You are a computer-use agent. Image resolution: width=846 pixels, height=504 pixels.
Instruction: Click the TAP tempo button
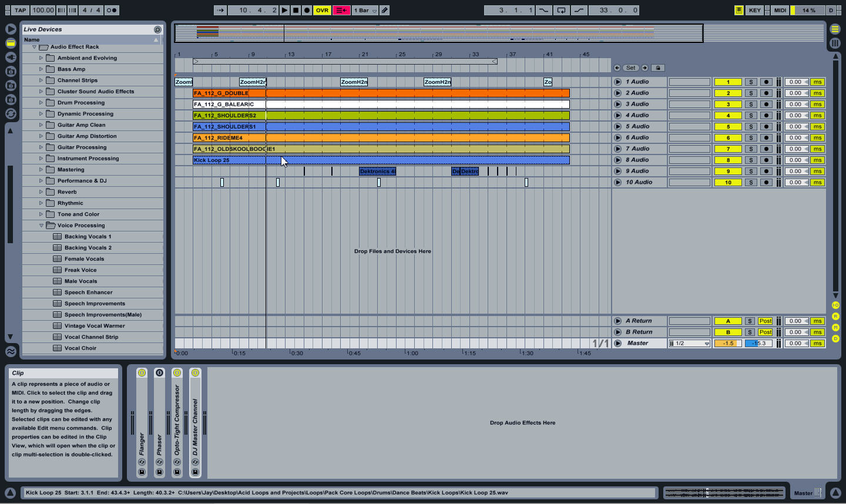click(21, 10)
